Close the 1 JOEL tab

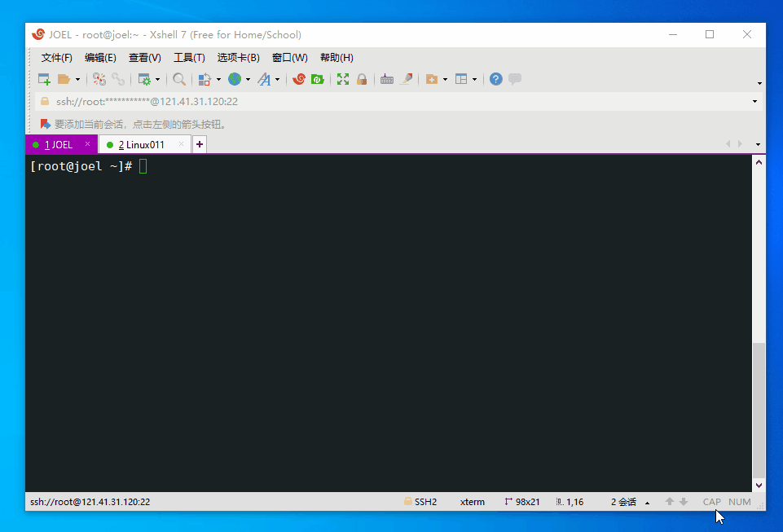[x=87, y=144]
